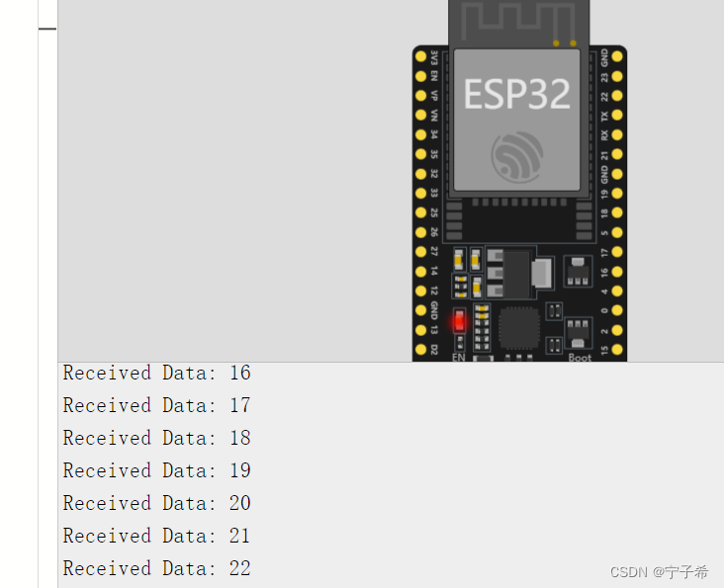Click the 'Received Data: 17' serial line
Viewport: 724px width, 588px height.
pos(156,405)
